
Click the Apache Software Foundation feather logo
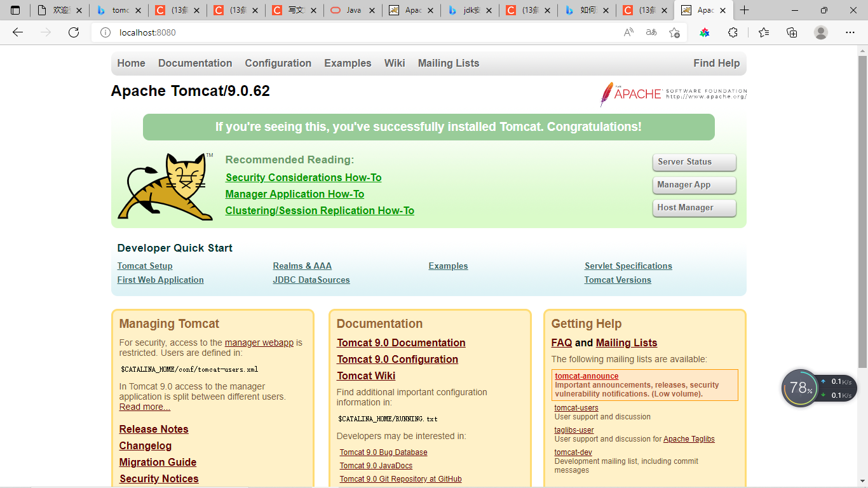(674, 94)
